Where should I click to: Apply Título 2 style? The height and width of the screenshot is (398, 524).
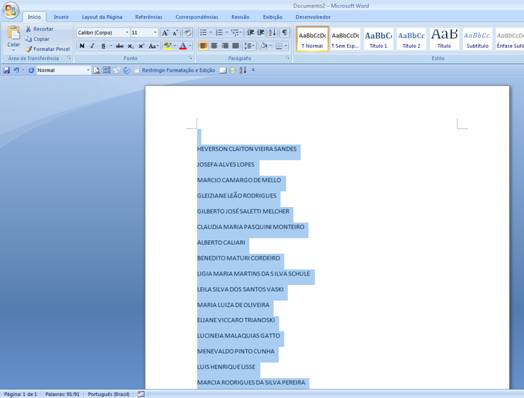click(411, 39)
